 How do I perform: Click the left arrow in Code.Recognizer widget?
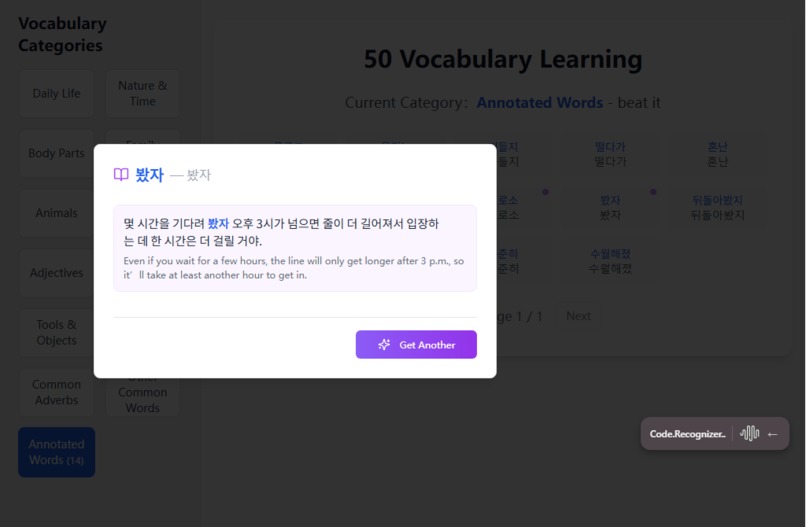point(772,434)
